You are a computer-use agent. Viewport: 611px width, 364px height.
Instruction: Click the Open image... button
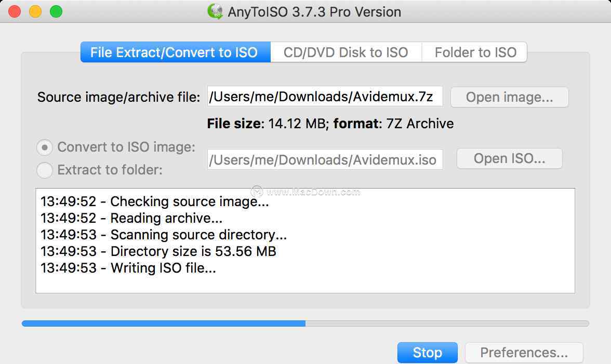pyautogui.click(x=509, y=97)
